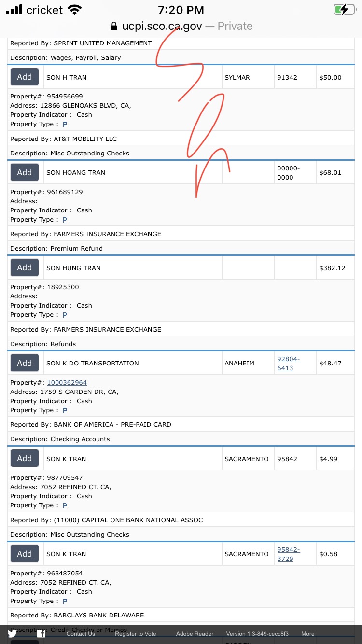362x644 pixels.
Task: Open Property Type P for property 987709547
Action: (65, 505)
